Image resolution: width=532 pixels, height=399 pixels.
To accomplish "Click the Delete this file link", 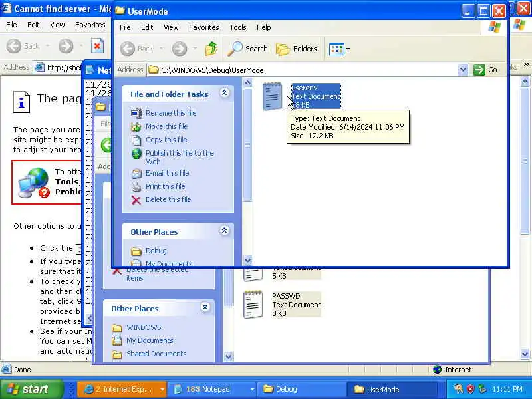I will [x=168, y=199].
